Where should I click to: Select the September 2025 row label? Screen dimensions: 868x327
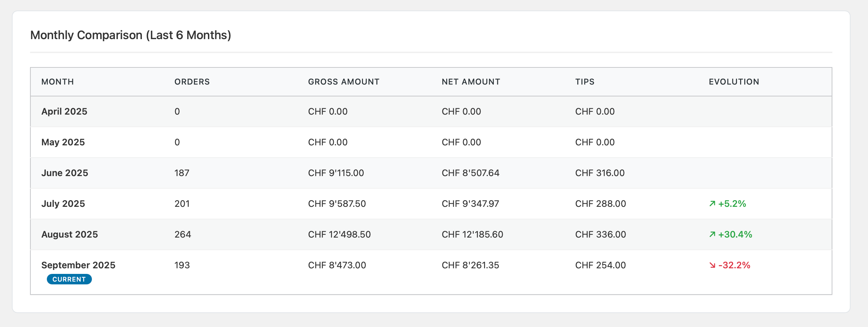[x=78, y=265]
